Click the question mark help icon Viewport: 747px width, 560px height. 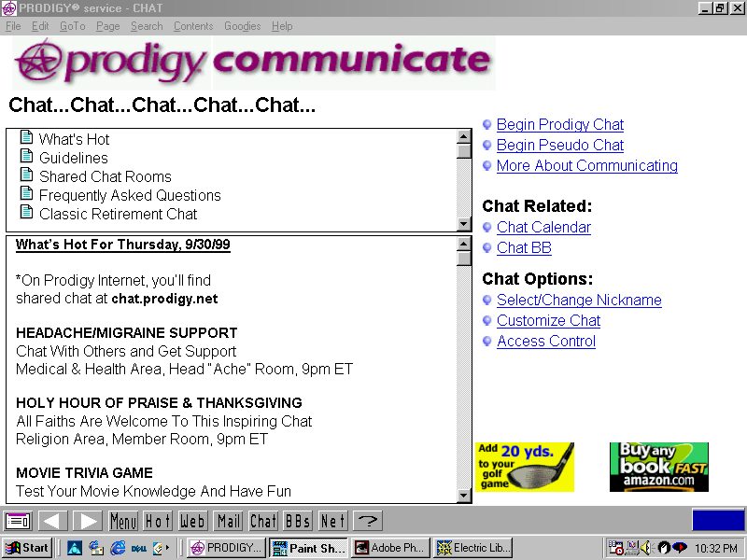pos(368,521)
